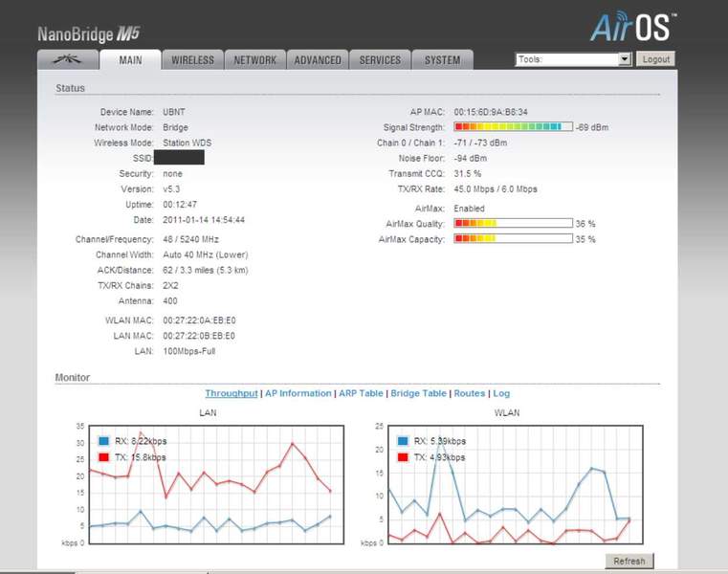Click the red TX legend square in LAN graph
This screenshot has height=574, width=728.
[104, 457]
